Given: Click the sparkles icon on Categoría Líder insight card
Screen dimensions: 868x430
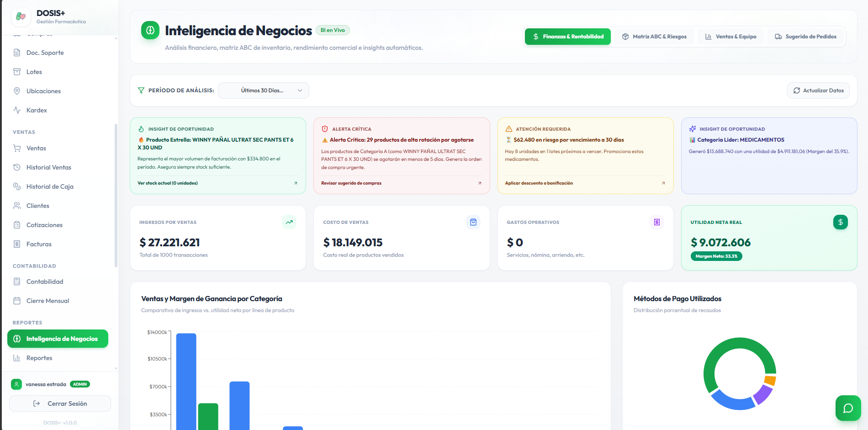Looking at the screenshot, I should [x=693, y=129].
